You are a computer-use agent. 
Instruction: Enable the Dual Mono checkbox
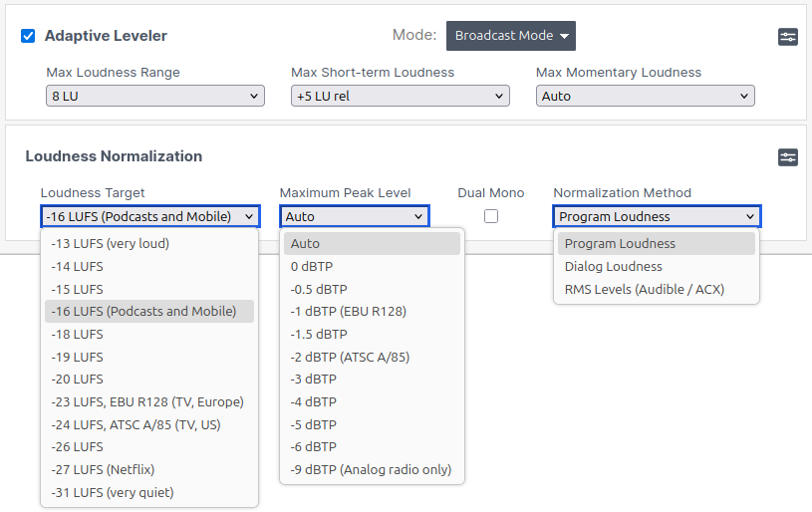pos(490,216)
